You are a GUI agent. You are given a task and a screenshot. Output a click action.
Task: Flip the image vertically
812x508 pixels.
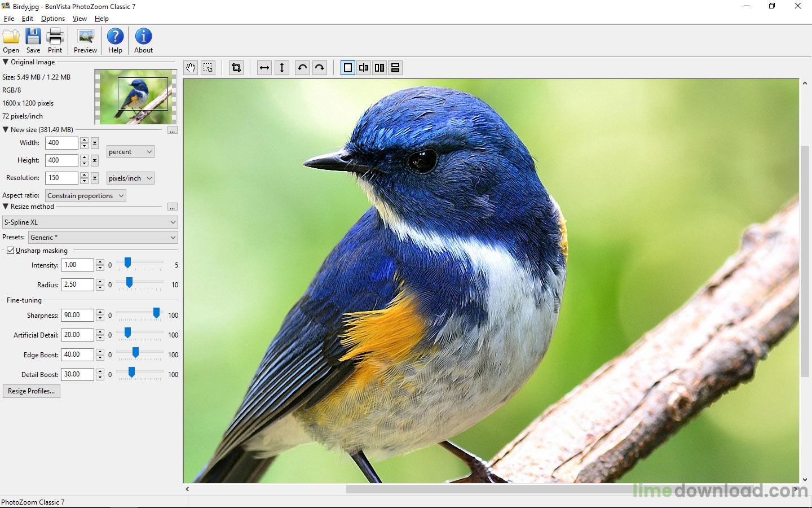click(x=282, y=68)
